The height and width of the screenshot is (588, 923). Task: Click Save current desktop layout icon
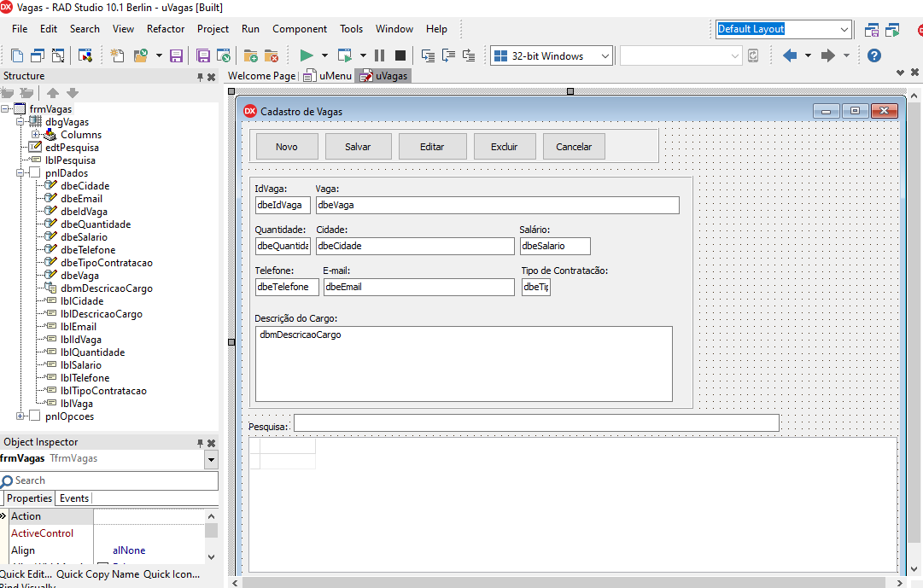[872, 30]
